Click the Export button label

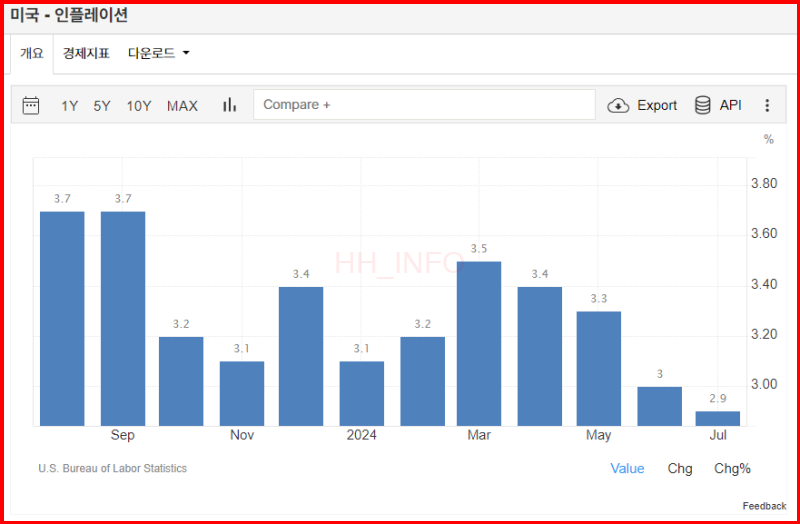(657, 106)
